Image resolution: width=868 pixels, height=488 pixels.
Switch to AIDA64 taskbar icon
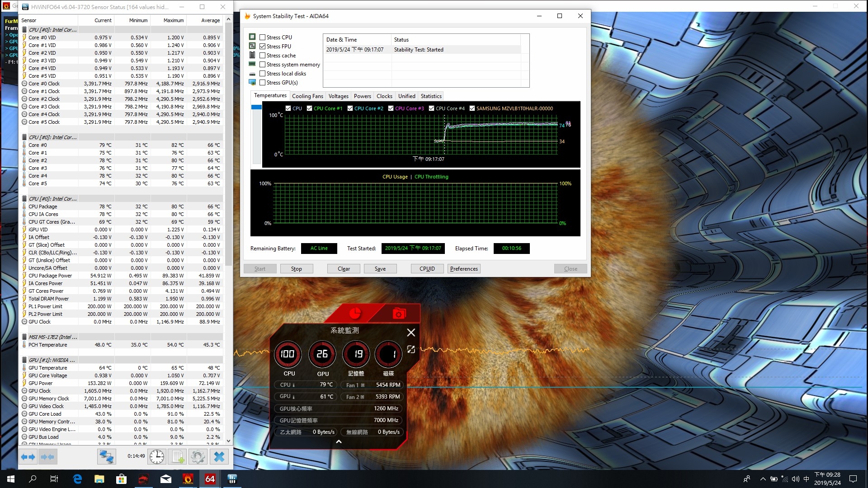click(x=210, y=479)
